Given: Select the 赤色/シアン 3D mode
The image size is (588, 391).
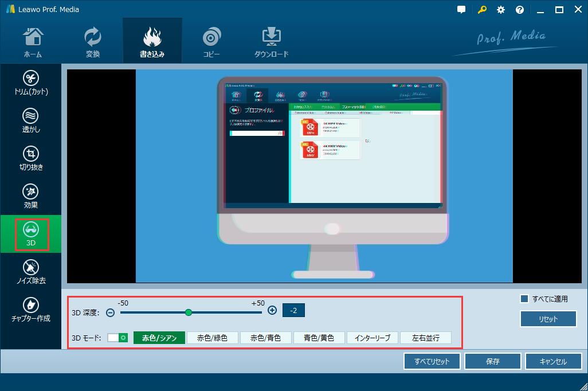Looking at the screenshot, I should pyautogui.click(x=159, y=338).
